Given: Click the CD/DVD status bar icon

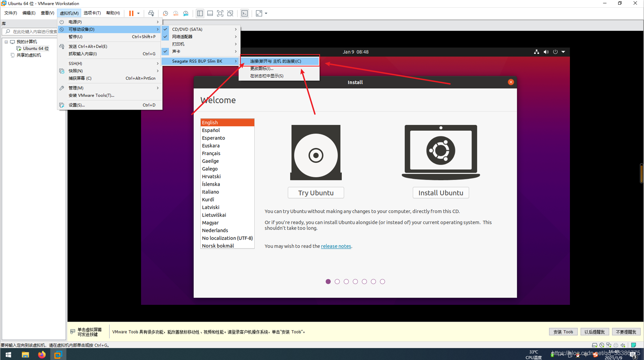Looking at the screenshot, I should [602, 345].
